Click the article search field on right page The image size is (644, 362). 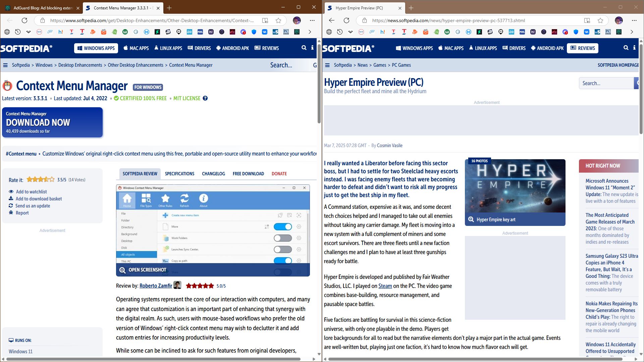tap(605, 83)
